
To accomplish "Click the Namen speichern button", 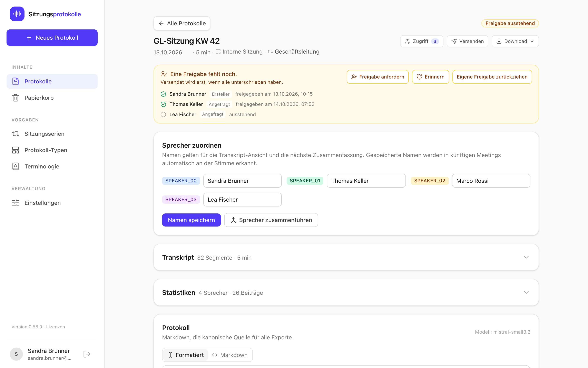I will [192, 220].
